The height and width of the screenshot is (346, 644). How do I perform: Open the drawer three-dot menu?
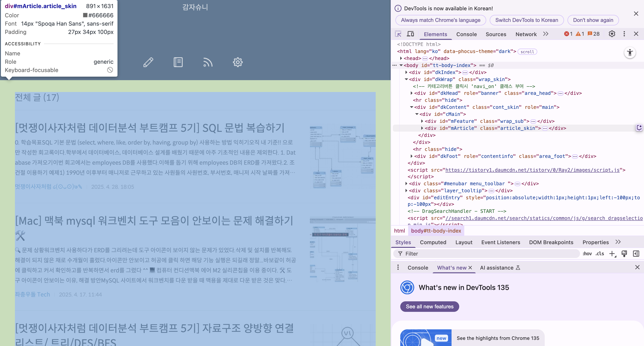click(398, 268)
